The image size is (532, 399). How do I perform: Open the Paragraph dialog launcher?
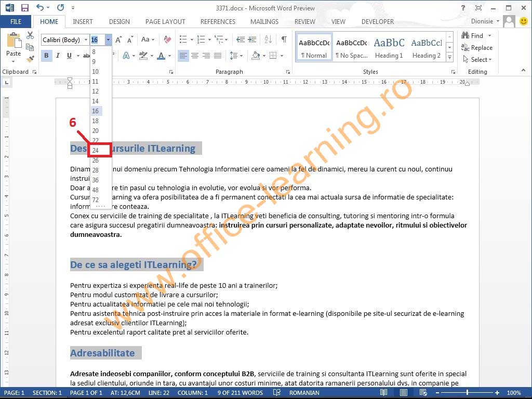tap(288, 72)
